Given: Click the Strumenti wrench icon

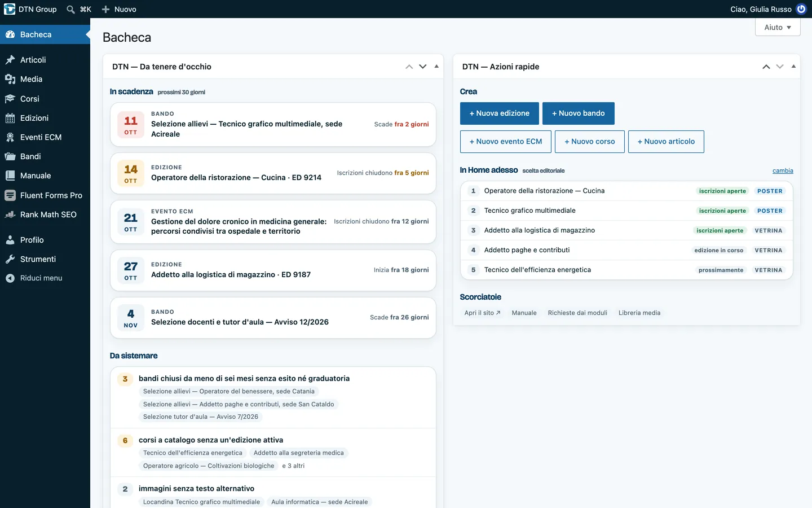Looking at the screenshot, I should pyautogui.click(x=10, y=259).
